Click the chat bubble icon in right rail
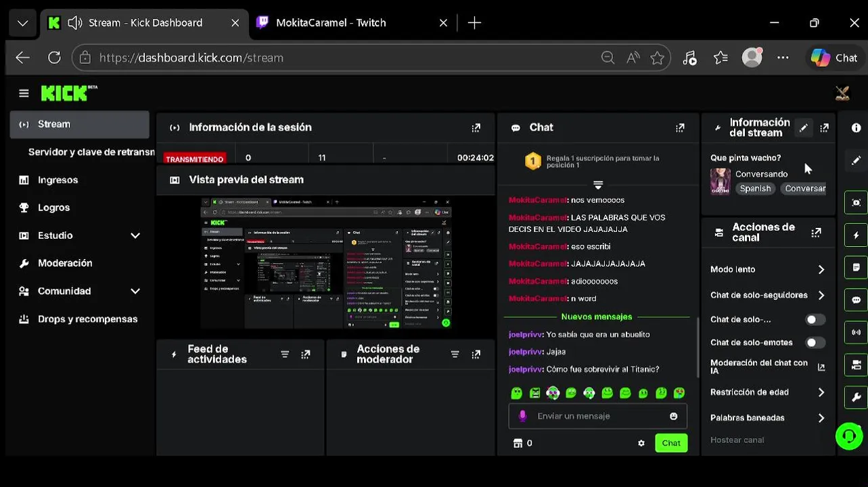The width and height of the screenshot is (868, 487). click(x=856, y=300)
